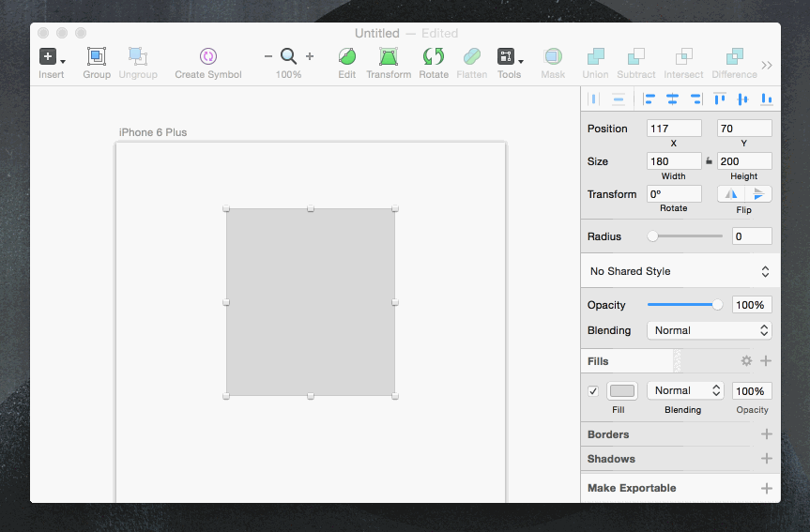Click the Radius slider handle

pyautogui.click(x=652, y=236)
